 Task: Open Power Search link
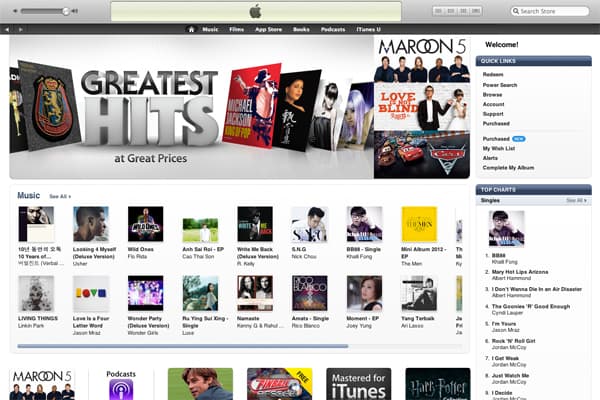coord(500,84)
